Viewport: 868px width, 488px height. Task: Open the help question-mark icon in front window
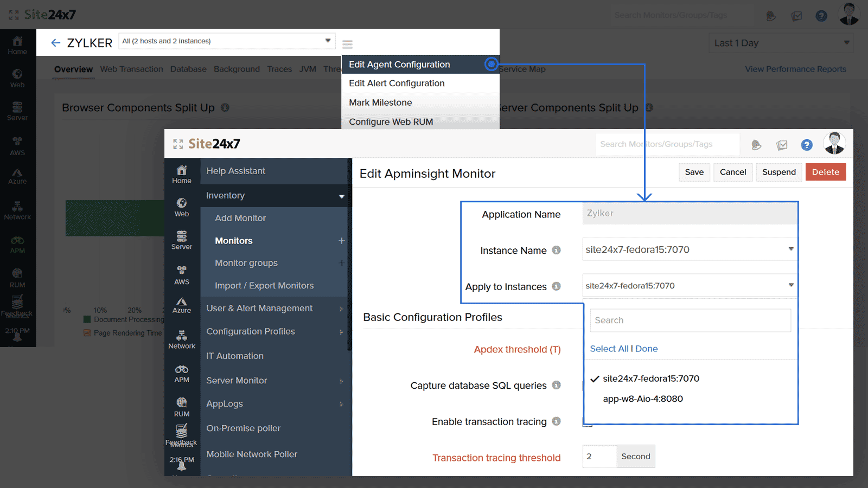pyautogui.click(x=807, y=145)
